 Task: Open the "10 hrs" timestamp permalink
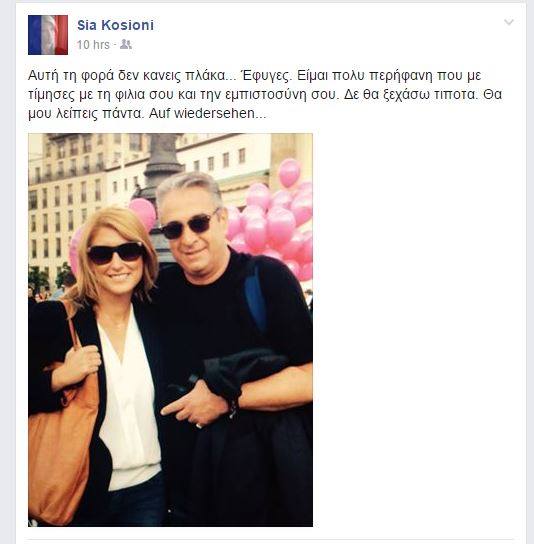[x=93, y=45]
